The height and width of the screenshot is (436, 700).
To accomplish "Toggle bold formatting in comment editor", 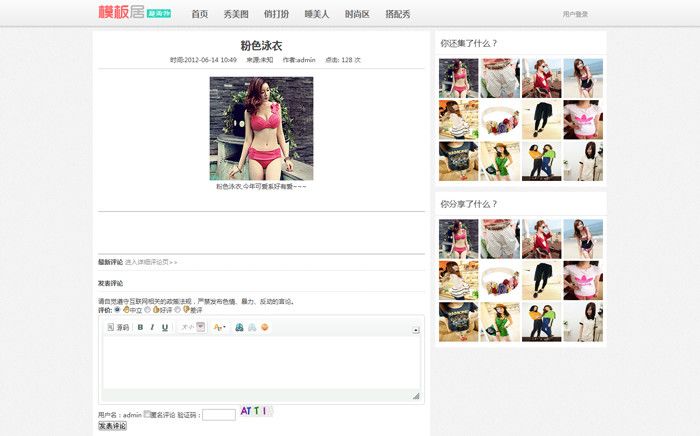I will 140,327.
